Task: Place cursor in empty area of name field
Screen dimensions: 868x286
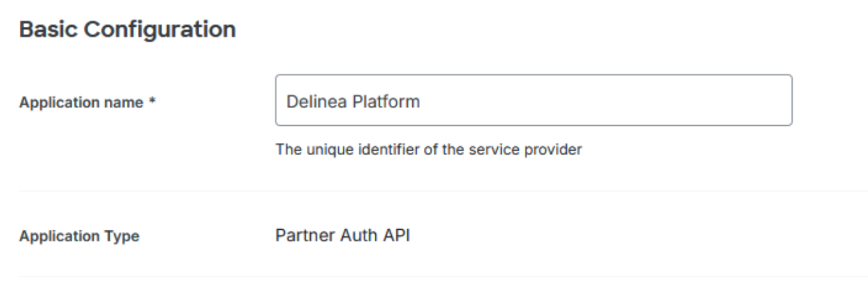Action: (x=606, y=100)
